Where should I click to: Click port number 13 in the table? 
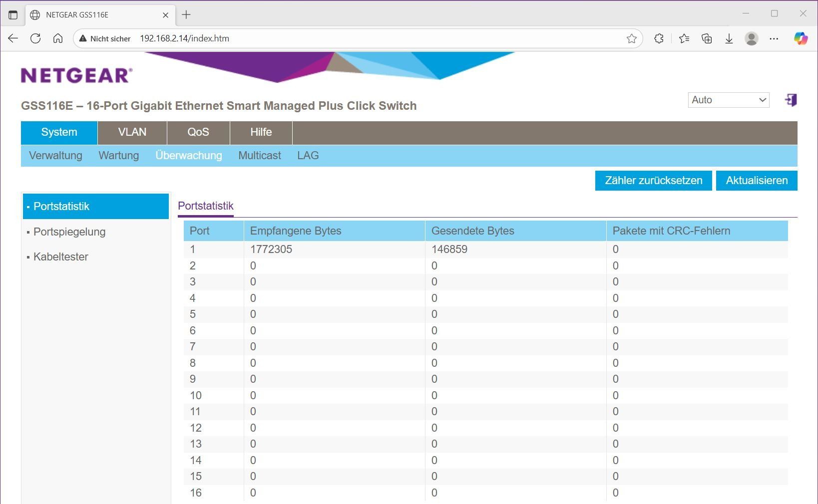point(196,444)
